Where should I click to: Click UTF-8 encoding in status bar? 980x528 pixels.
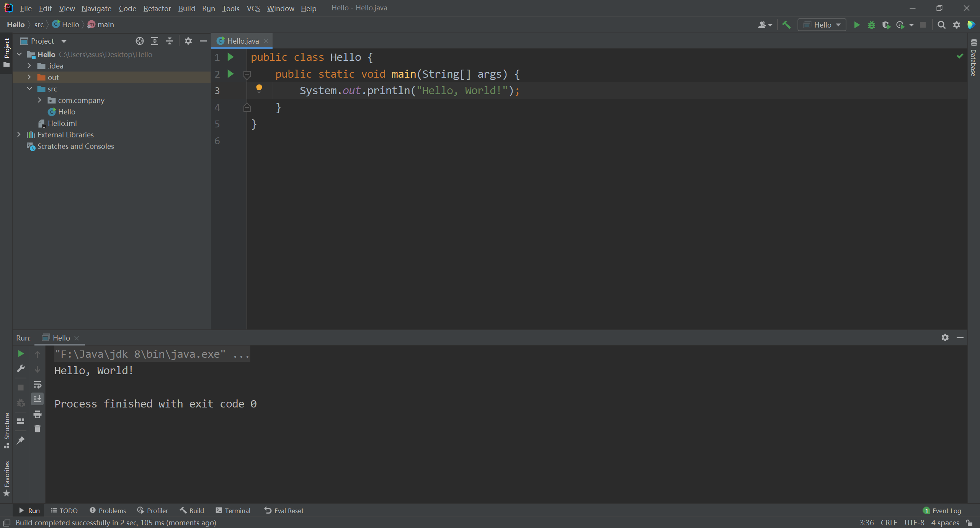(x=914, y=523)
